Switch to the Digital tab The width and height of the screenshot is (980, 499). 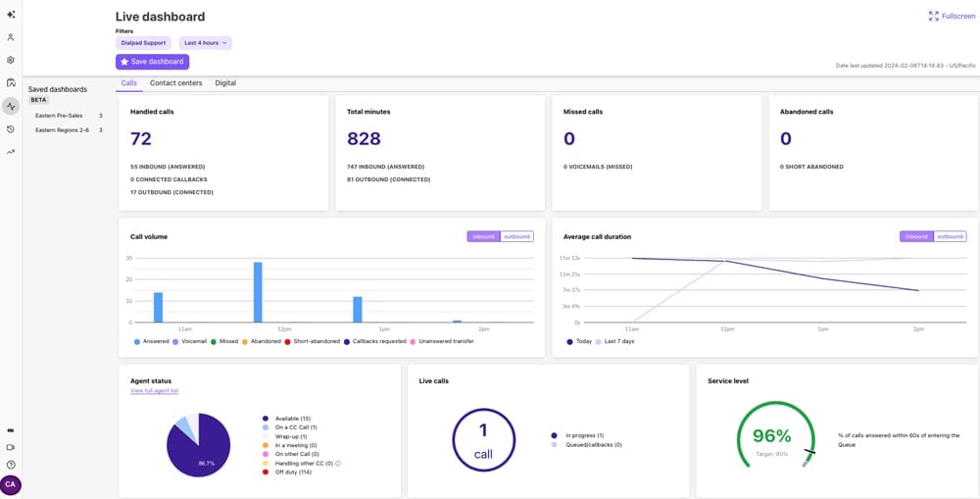pos(225,83)
